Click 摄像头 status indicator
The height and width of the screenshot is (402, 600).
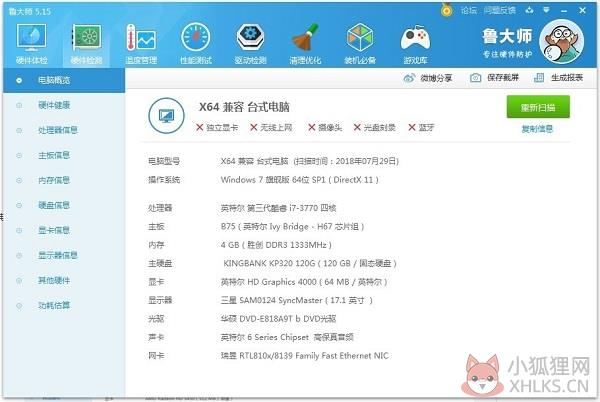coord(325,127)
